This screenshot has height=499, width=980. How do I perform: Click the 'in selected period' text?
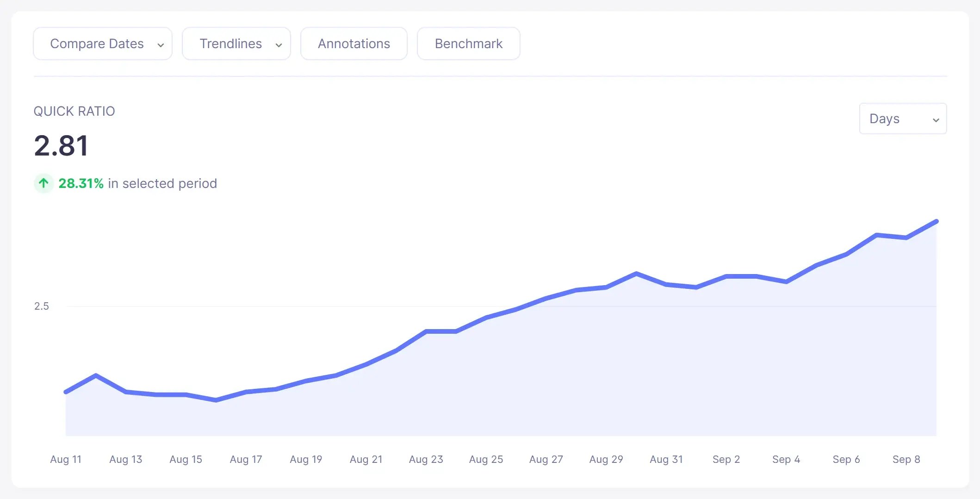[x=162, y=183]
